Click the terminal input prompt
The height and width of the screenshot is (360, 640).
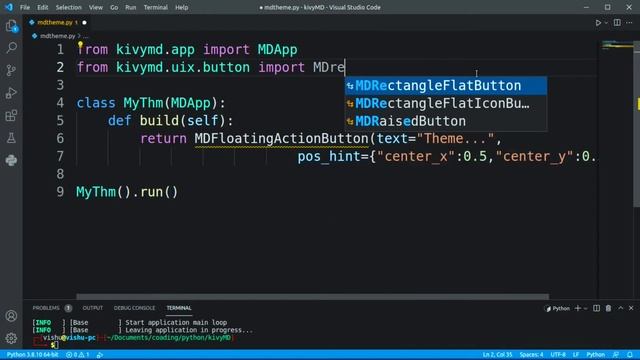point(55,345)
